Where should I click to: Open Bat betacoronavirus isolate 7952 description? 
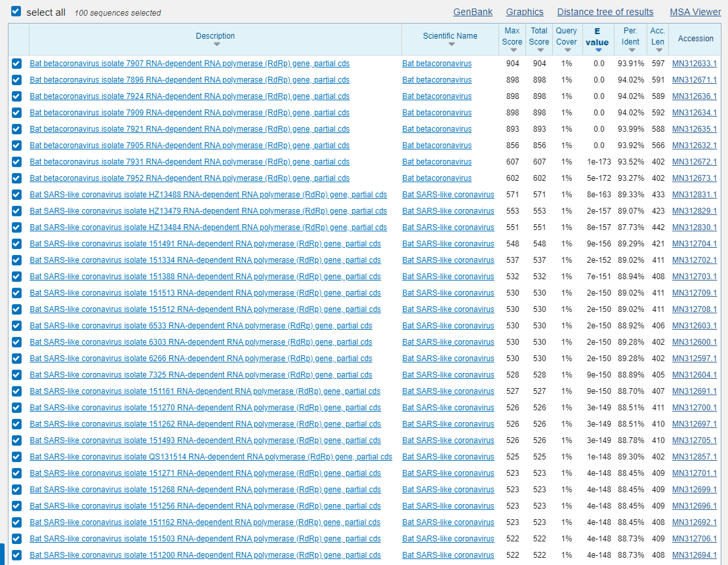pos(190,178)
